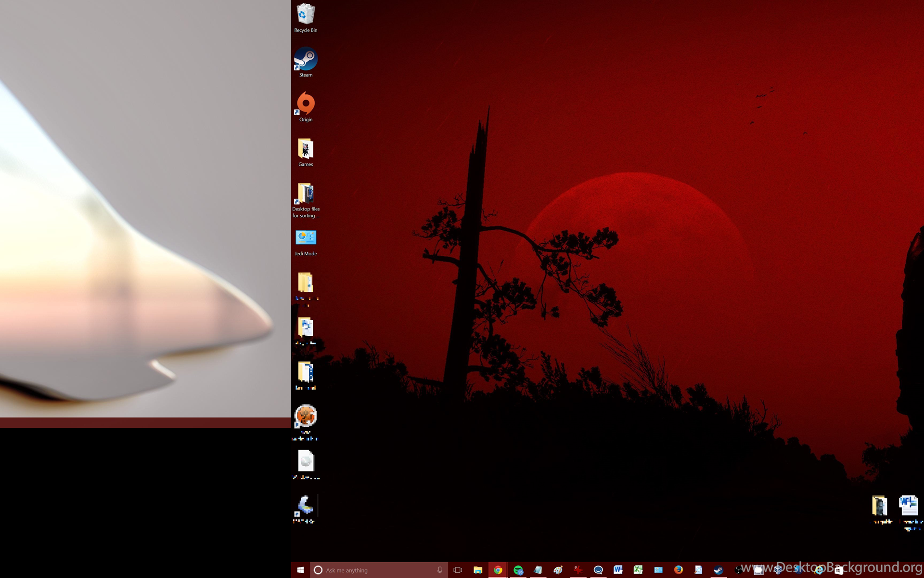Click the Ask me anything search box
The height and width of the screenshot is (578, 924).
pyautogui.click(x=375, y=570)
